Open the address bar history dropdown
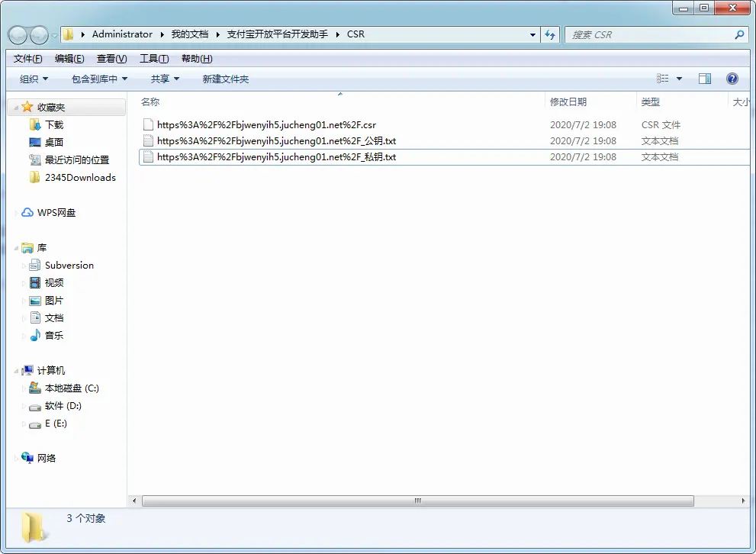The height and width of the screenshot is (554, 756). click(532, 34)
